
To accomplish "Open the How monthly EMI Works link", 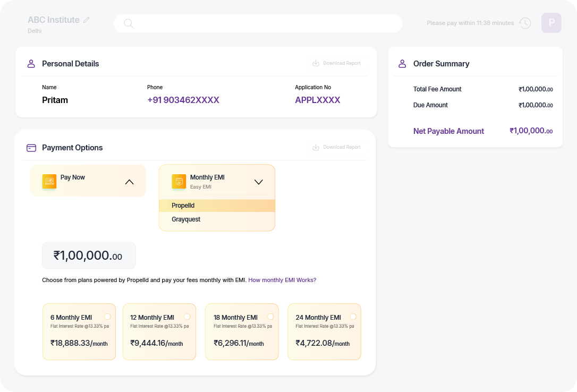I will click(282, 280).
